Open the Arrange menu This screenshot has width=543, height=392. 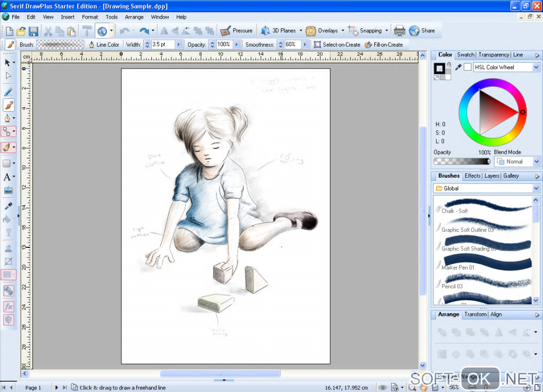pyautogui.click(x=134, y=17)
